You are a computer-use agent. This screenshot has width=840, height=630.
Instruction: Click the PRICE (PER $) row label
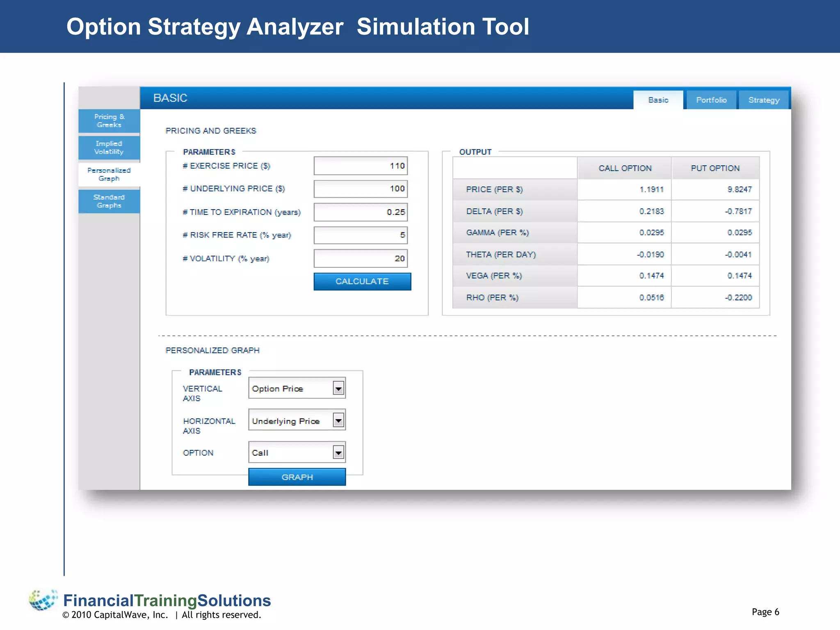494,189
